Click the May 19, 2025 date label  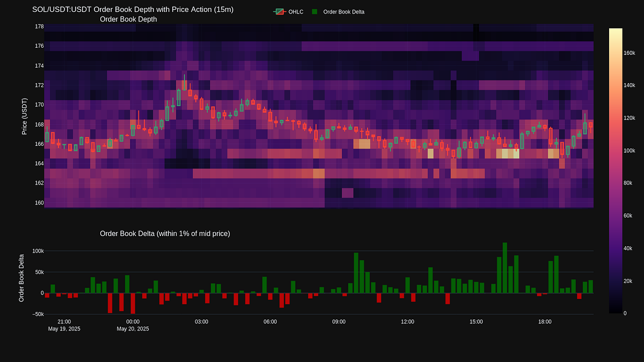coord(64,329)
